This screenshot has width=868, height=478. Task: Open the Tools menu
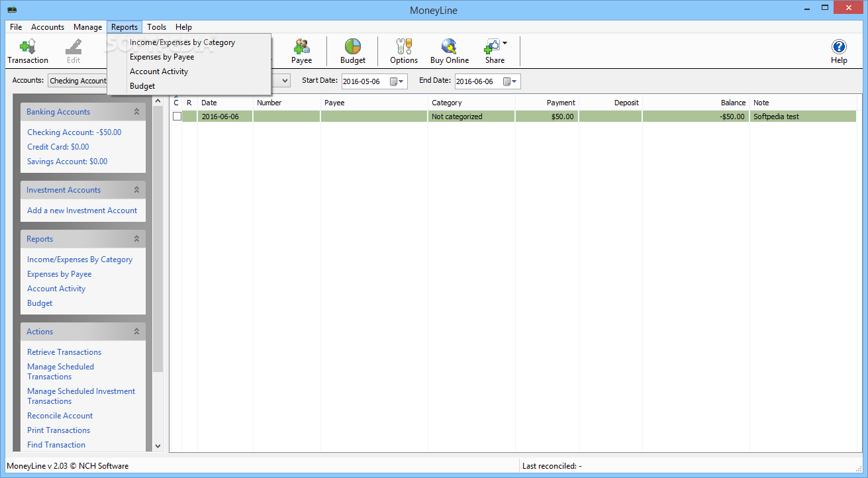[157, 27]
